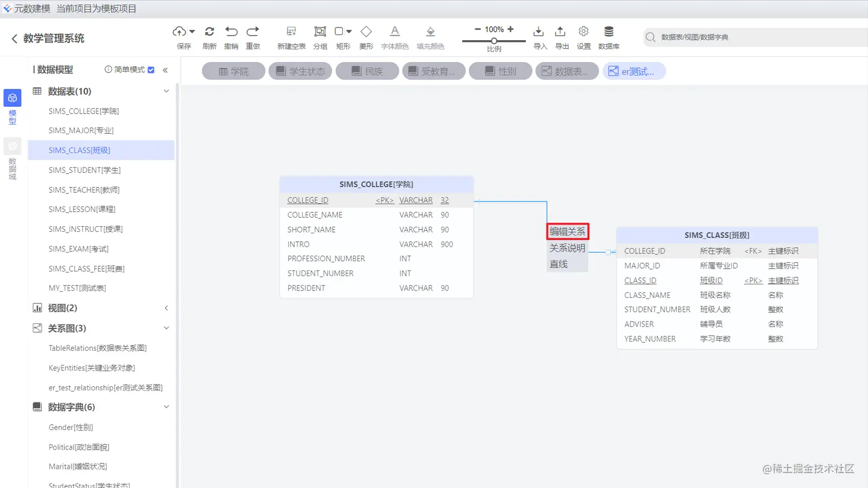The height and width of the screenshot is (488, 868).
Task: Switch to the 学院 tab
Action: click(x=234, y=71)
